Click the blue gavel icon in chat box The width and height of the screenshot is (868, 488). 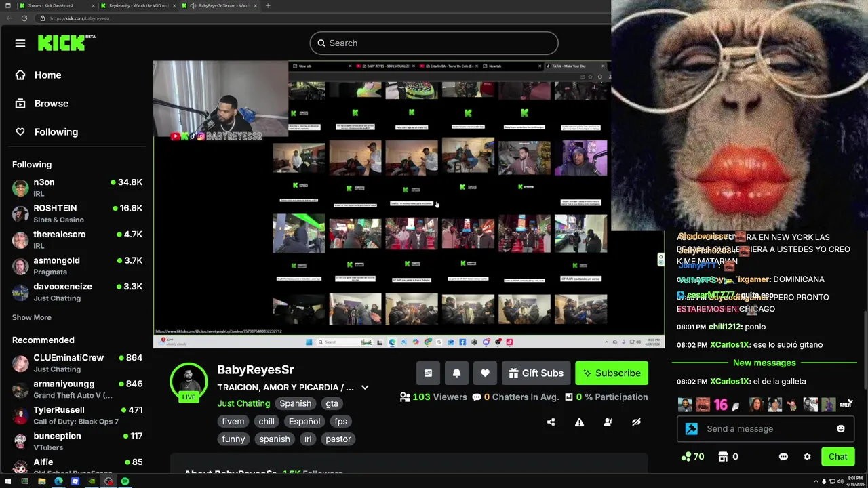point(691,429)
